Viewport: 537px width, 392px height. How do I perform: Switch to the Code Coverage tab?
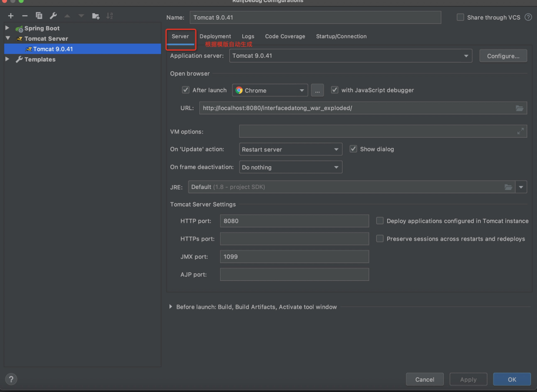(x=285, y=36)
